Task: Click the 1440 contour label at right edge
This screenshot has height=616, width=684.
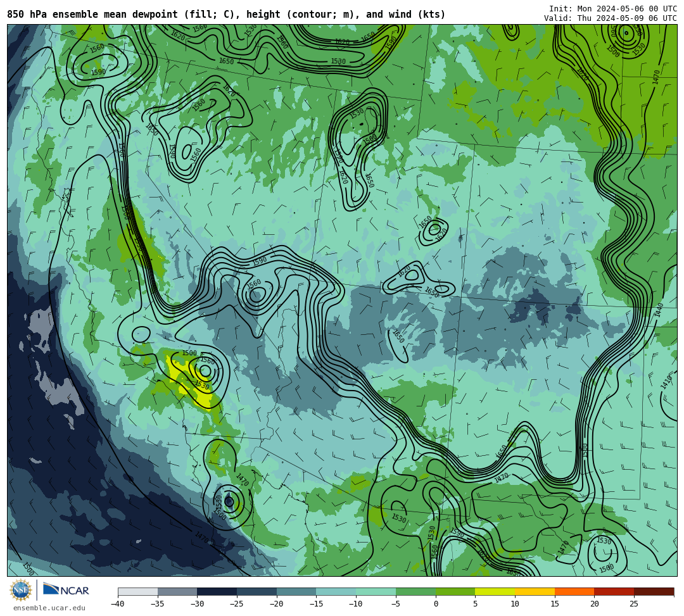Action: coord(659,310)
